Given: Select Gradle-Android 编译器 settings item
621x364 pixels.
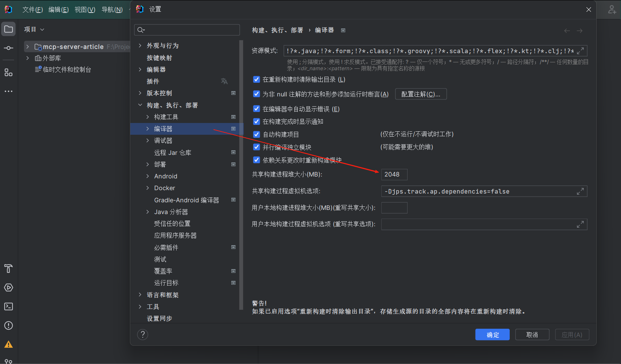Looking at the screenshot, I should point(186,200).
